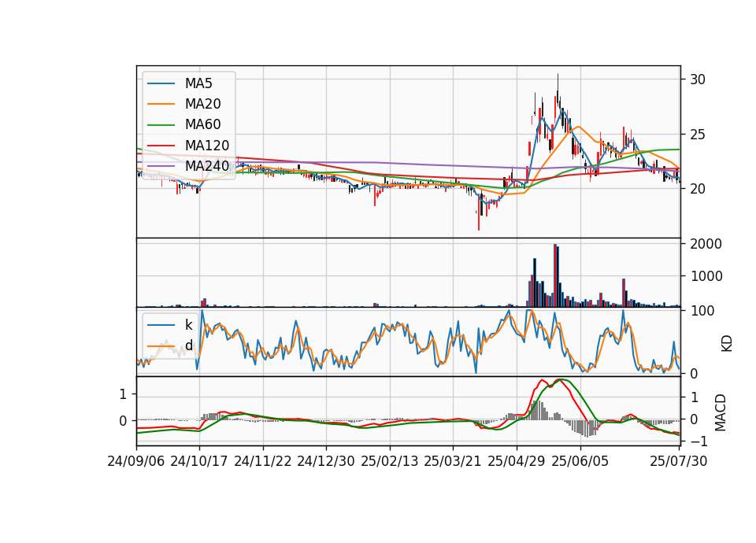The height and width of the screenshot is (543, 756).
Task: Click the 24/11/22 date axis label
Action: 263,461
